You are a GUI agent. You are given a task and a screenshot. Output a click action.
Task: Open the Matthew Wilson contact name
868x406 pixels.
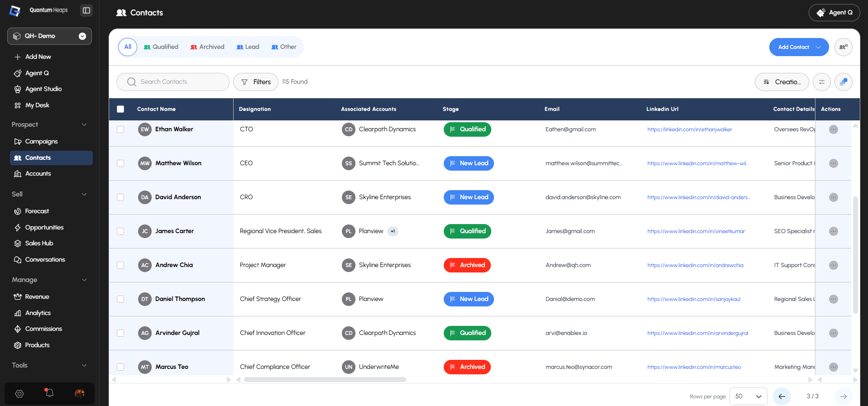pos(178,163)
